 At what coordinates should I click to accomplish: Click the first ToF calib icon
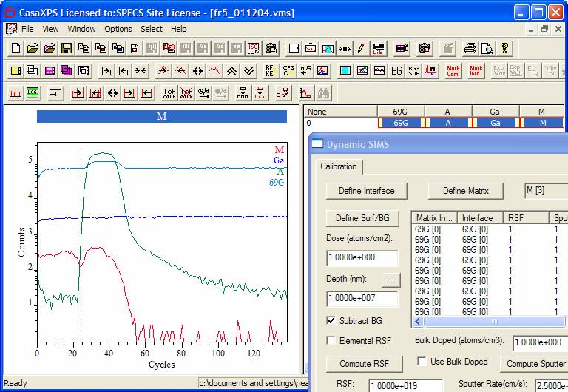[168, 93]
